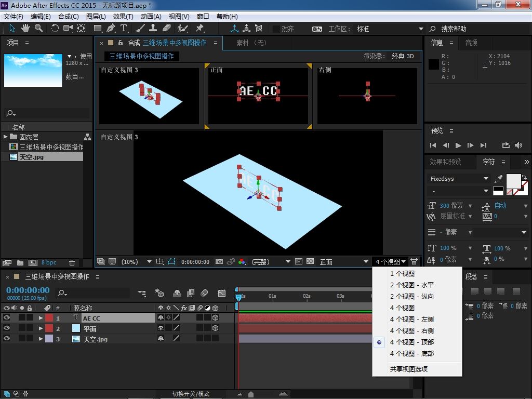The height and width of the screenshot is (399, 532).
Task: Toggle the mask and shape path visibility icon
Action: 171,262
